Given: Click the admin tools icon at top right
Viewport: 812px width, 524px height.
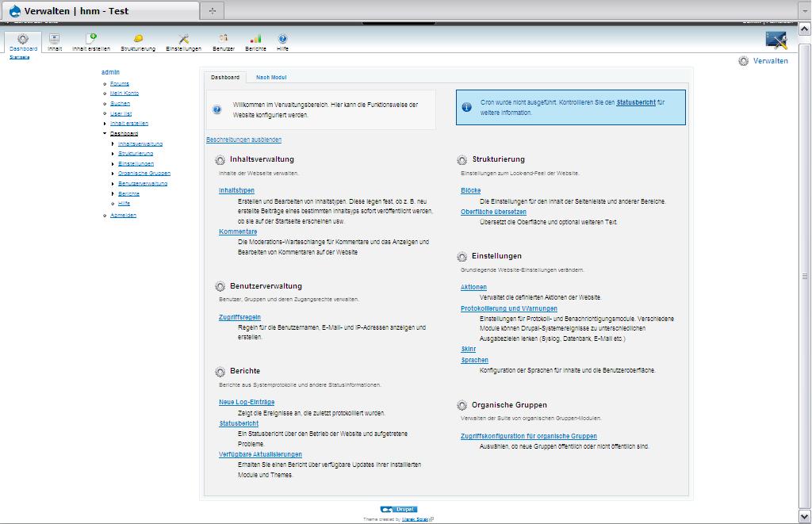Looking at the screenshot, I should (x=776, y=40).
